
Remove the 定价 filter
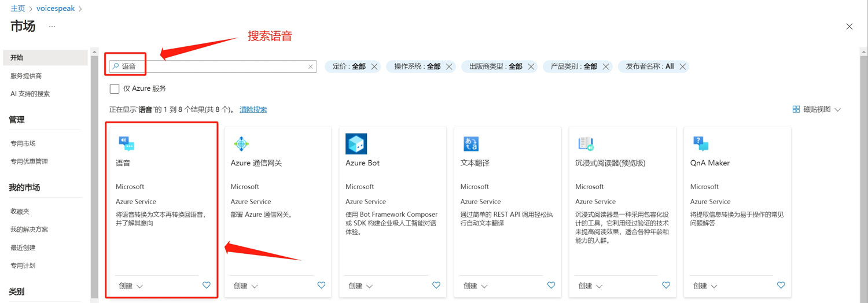pyautogui.click(x=374, y=66)
